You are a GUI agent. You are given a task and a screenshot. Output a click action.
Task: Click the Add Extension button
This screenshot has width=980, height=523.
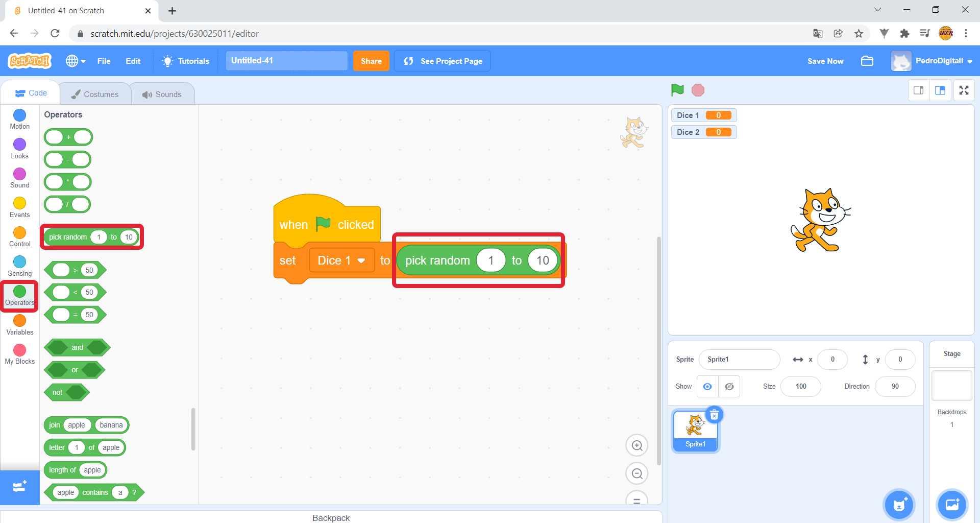click(20, 487)
